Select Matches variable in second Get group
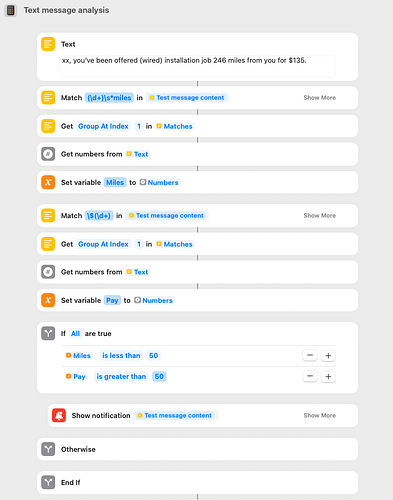The width and height of the screenshot is (393, 500). click(x=174, y=244)
